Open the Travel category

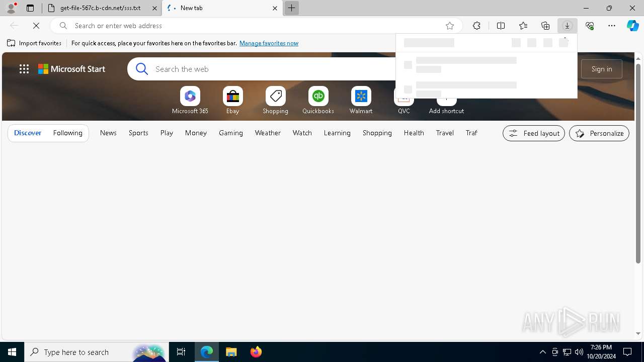445,133
